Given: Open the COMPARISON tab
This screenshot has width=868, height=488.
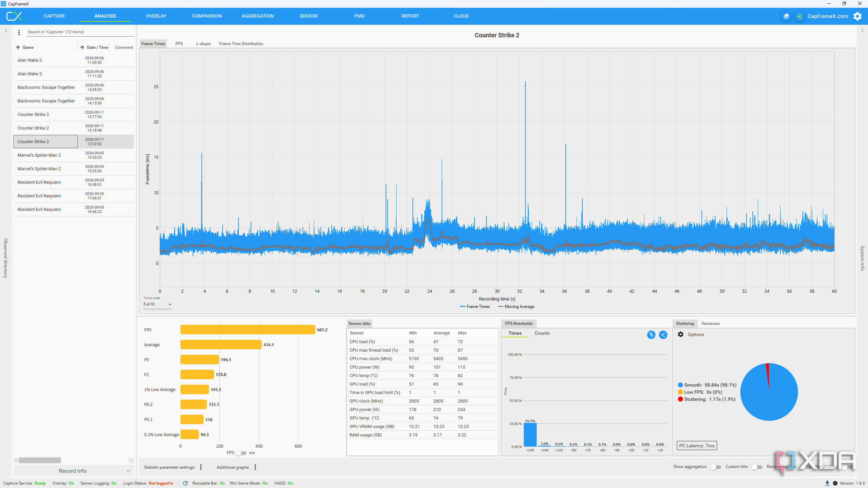Looking at the screenshot, I should [207, 16].
